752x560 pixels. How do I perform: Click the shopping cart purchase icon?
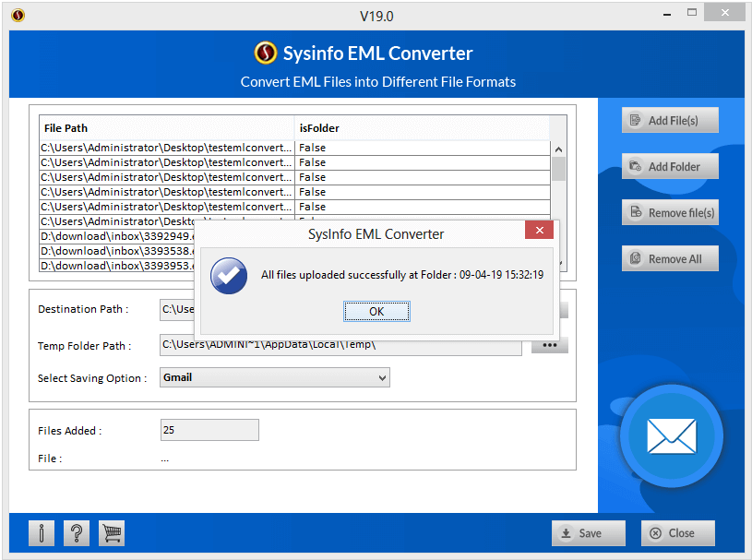point(112,532)
